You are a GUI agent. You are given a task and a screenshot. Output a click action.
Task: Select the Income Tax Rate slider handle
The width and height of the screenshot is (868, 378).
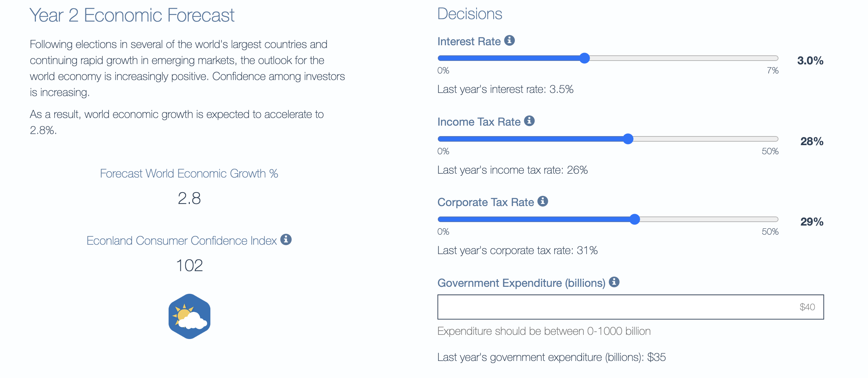tap(628, 139)
